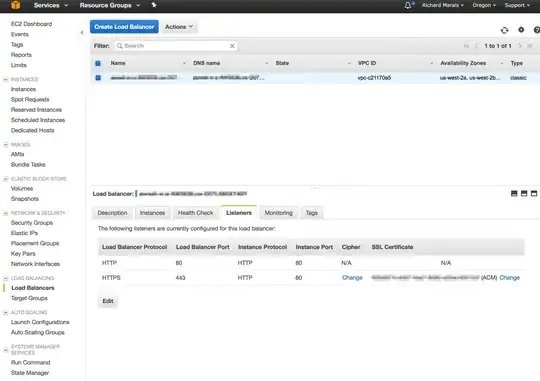
Task: Select the split panel layout icon
Action: pos(524,194)
